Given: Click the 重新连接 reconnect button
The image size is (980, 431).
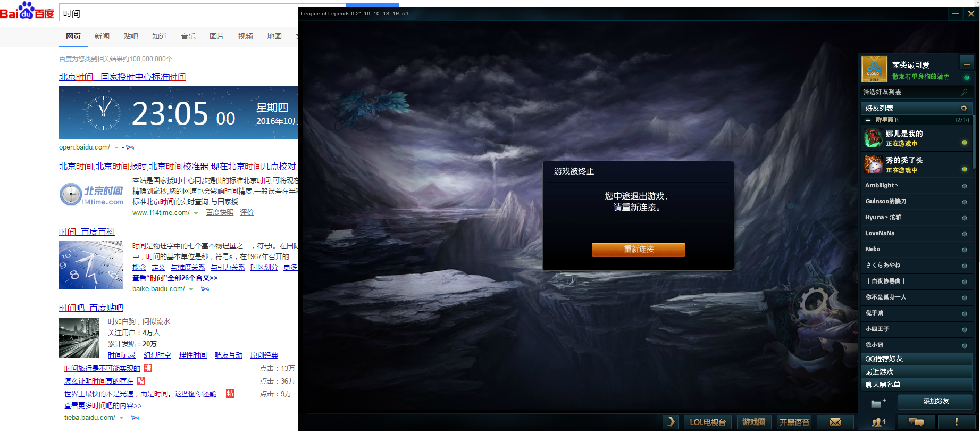Looking at the screenshot, I should (x=638, y=250).
